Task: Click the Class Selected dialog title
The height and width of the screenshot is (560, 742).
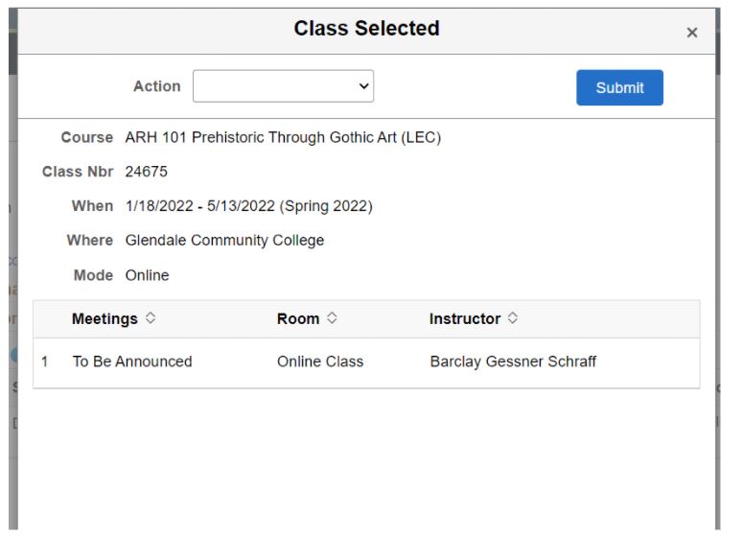Action: (x=366, y=29)
